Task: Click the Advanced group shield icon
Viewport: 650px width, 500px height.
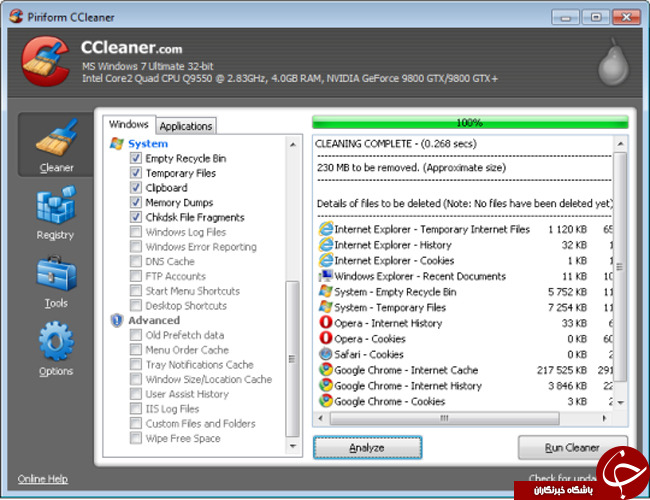Action: 117,320
